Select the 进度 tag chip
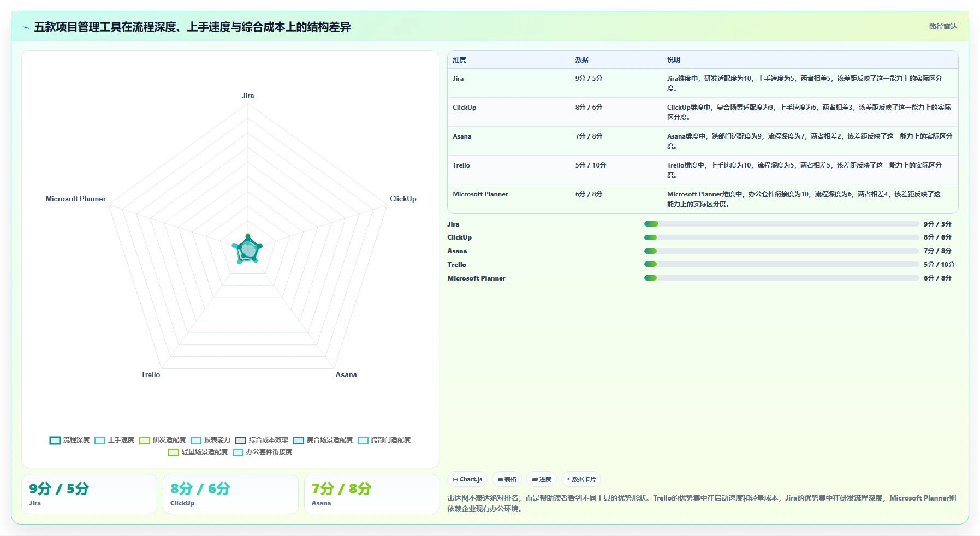 [542, 479]
